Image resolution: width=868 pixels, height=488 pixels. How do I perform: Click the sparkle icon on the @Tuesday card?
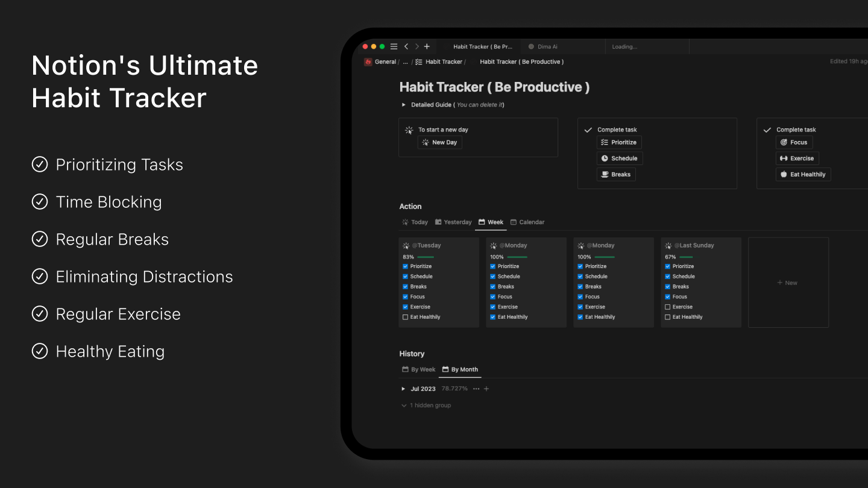click(x=406, y=245)
